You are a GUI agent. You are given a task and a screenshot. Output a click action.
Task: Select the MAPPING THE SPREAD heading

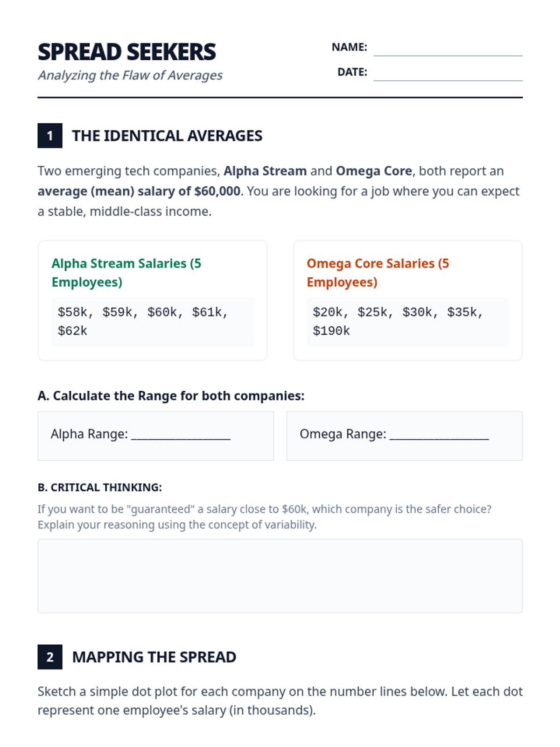pos(154,657)
